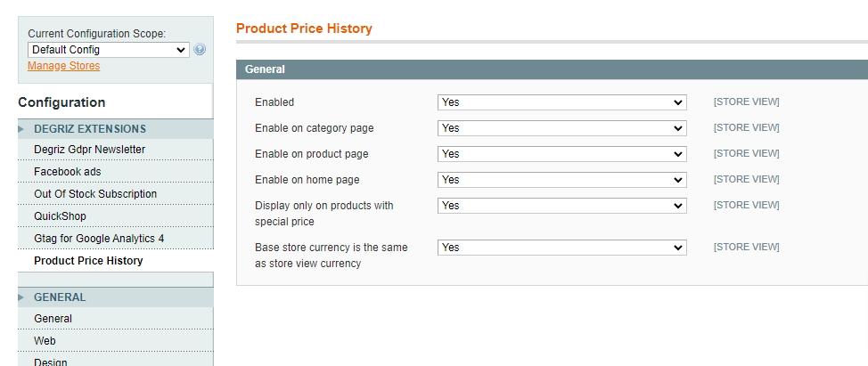Open the Enabled dropdown
Viewport: 868px width, 366px height.
561,102
